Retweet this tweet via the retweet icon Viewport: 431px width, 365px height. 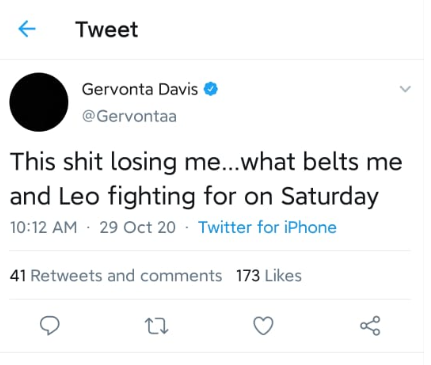[x=157, y=326]
